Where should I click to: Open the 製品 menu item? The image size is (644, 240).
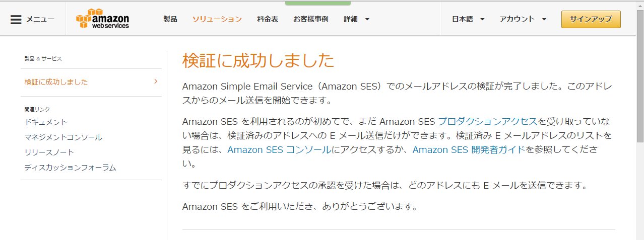point(170,19)
